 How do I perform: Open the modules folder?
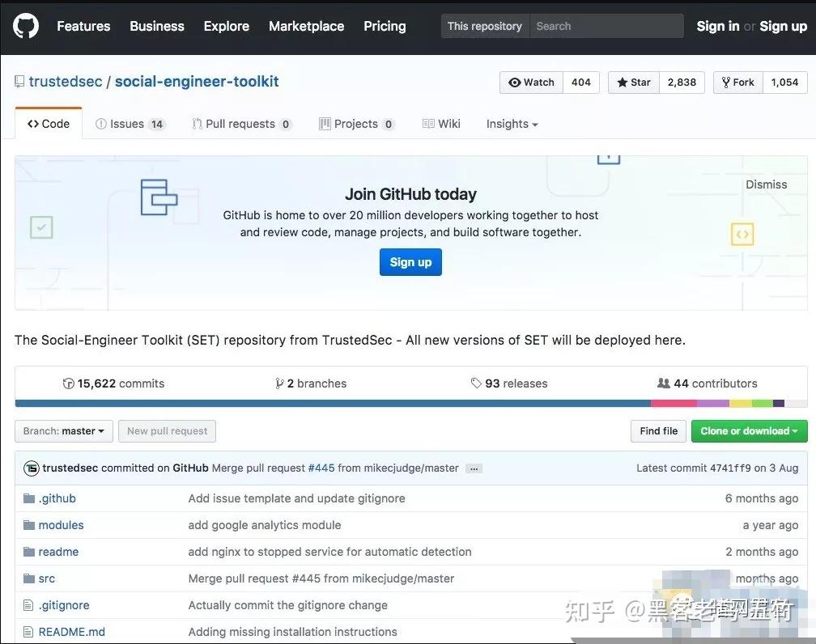point(61,525)
